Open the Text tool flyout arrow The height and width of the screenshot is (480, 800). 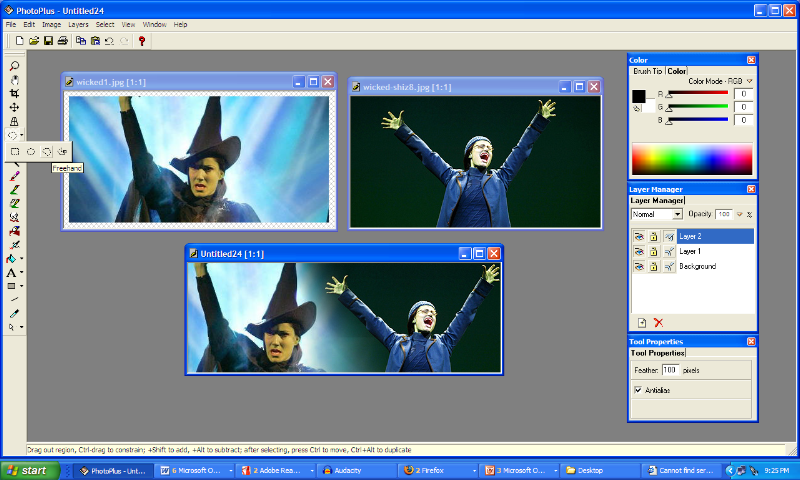click(21, 272)
